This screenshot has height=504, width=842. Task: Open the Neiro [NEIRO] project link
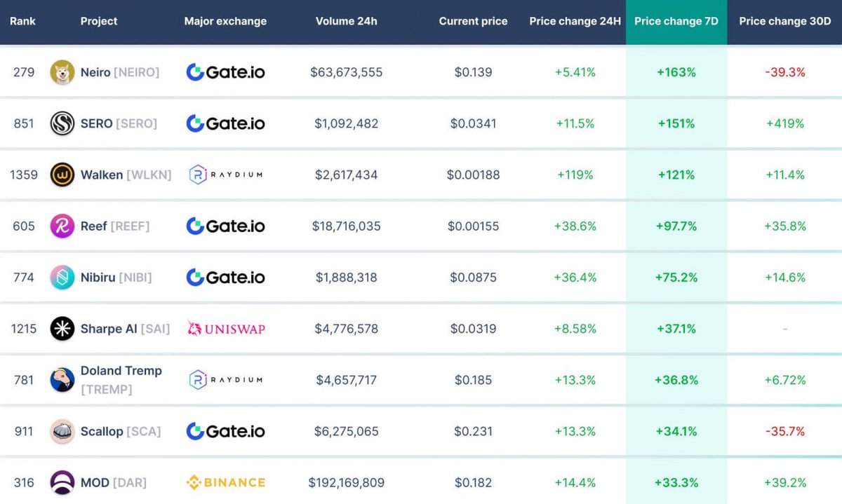[x=120, y=72]
